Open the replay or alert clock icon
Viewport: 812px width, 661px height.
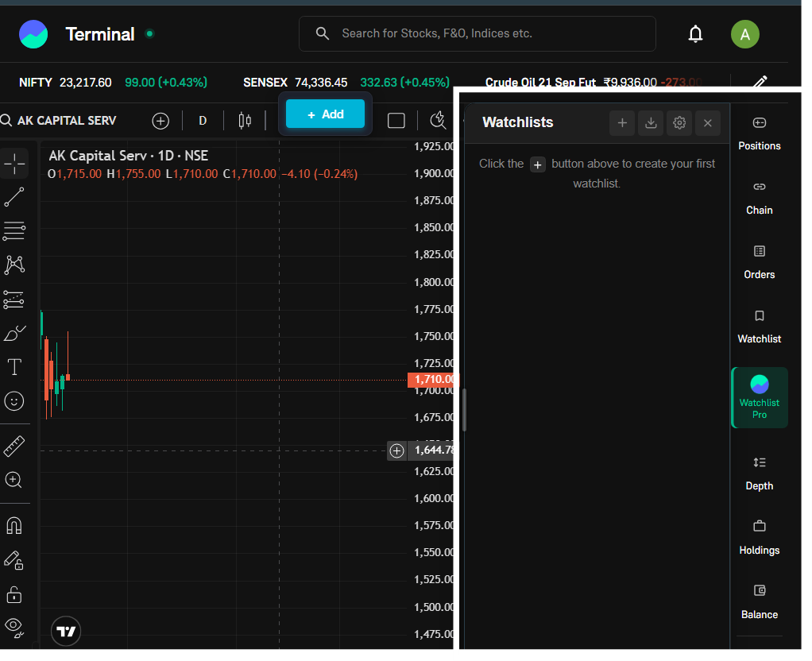tap(438, 120)
